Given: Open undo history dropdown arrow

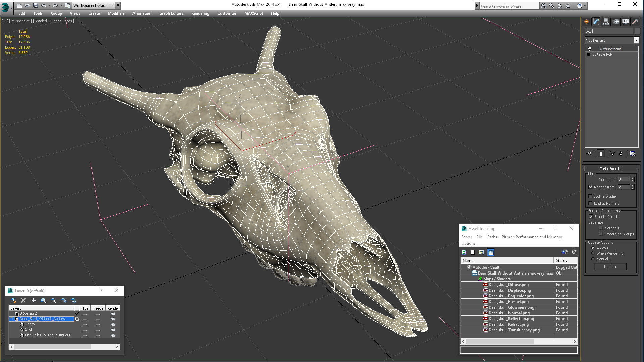Looking at the screenshot, I should click(49, 6).
